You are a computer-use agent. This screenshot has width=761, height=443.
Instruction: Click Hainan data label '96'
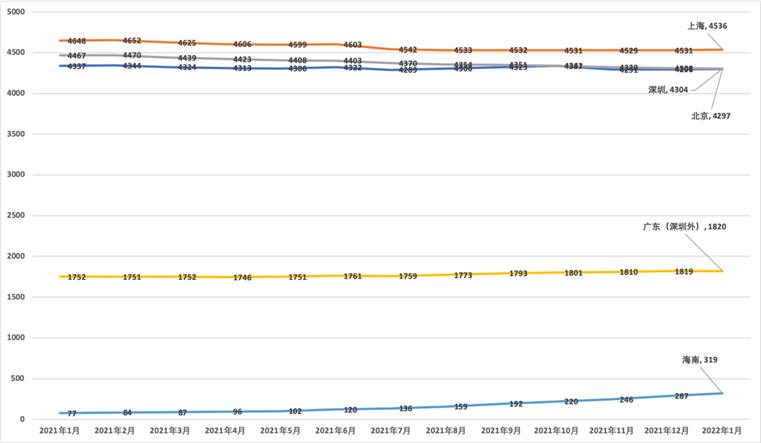(237, 412)
